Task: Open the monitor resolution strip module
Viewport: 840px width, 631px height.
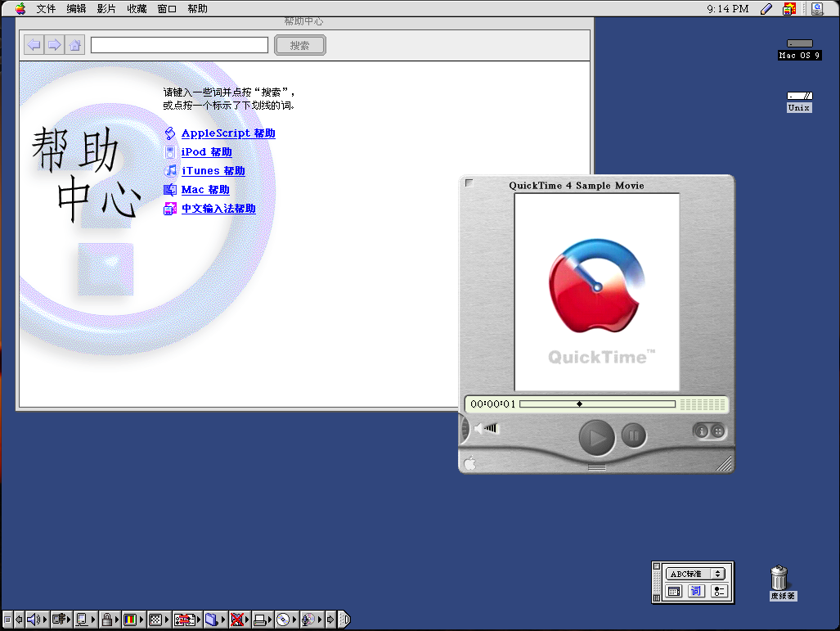Action: pos(159,620)
